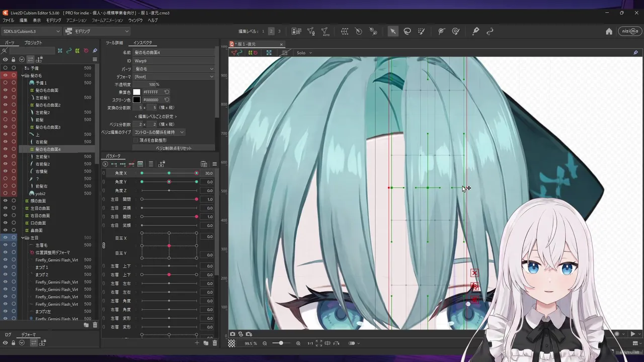
Task: Toggle lock circle of 口の曲面 row
Action: (14, 223)
